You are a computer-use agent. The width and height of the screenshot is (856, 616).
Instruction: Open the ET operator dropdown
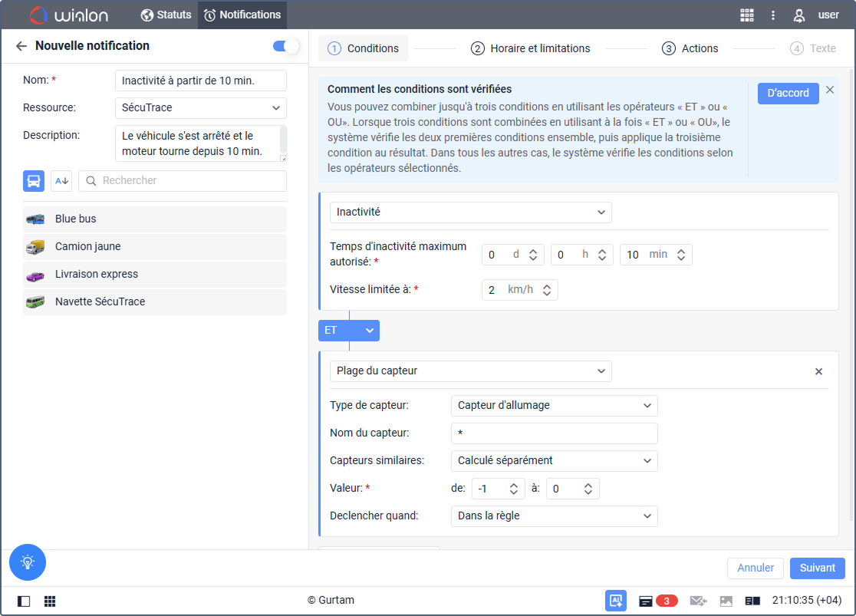pos(349,331)
